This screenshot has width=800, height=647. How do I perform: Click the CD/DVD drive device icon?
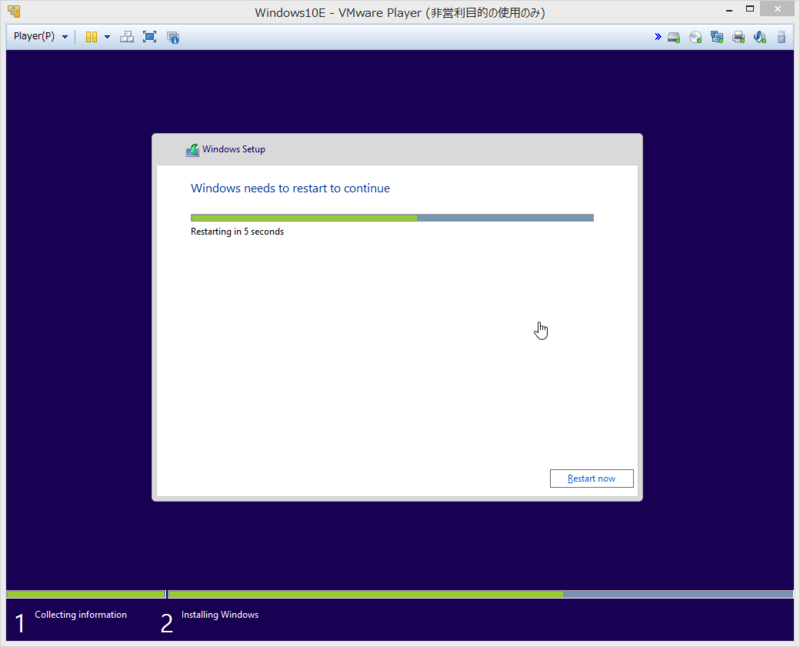point(695,37)
